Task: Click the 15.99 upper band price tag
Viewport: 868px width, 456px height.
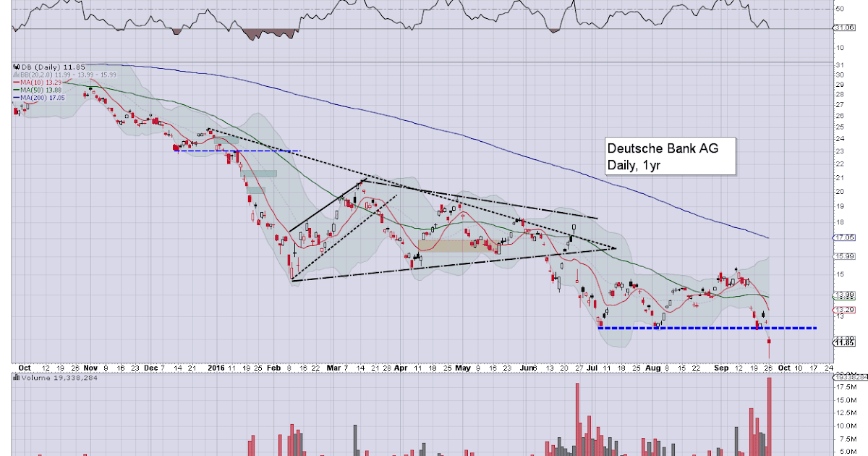Action: coord(843,256)
